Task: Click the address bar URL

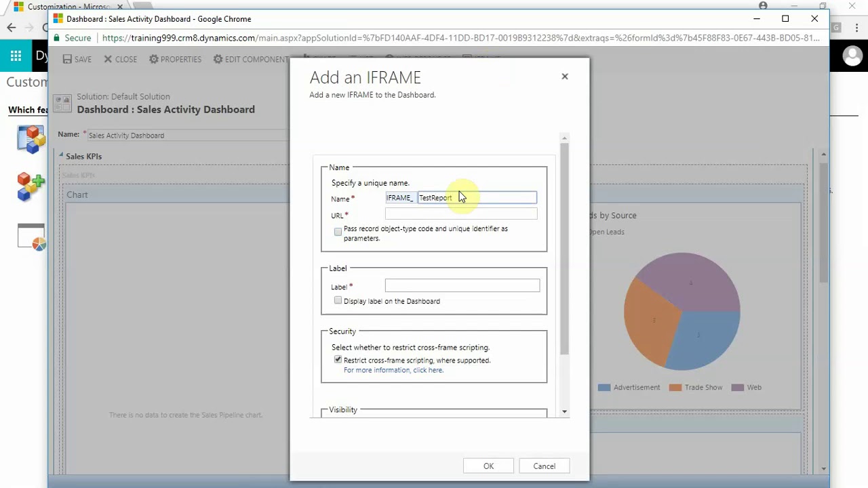Action: tap(461, 38)
